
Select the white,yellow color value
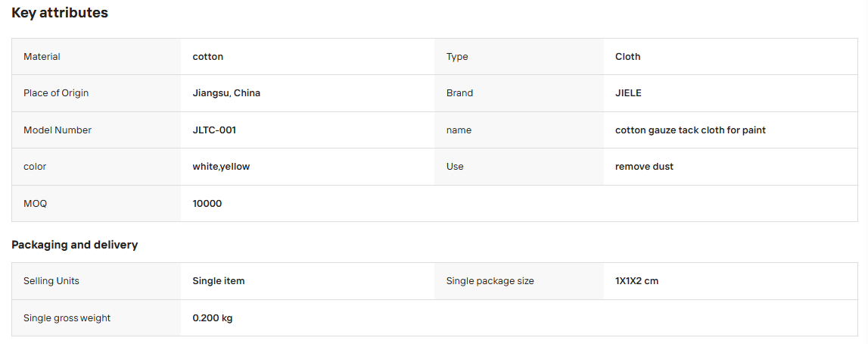221,167
